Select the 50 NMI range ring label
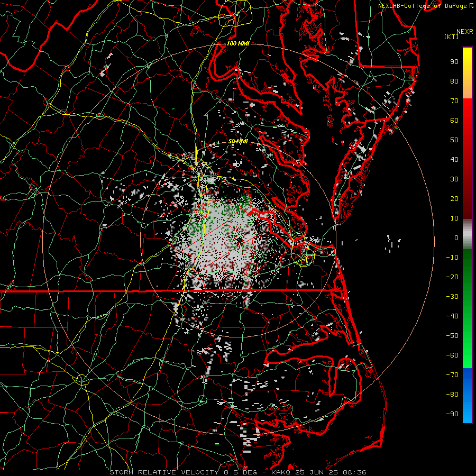 238,141
